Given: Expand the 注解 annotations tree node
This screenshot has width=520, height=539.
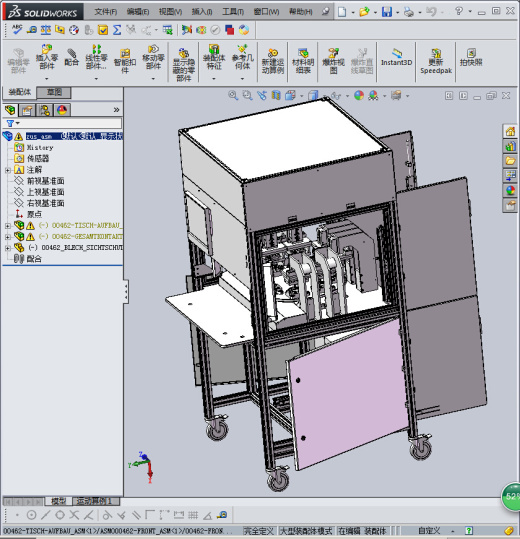Looking at the screenshot, I should 8,170.
